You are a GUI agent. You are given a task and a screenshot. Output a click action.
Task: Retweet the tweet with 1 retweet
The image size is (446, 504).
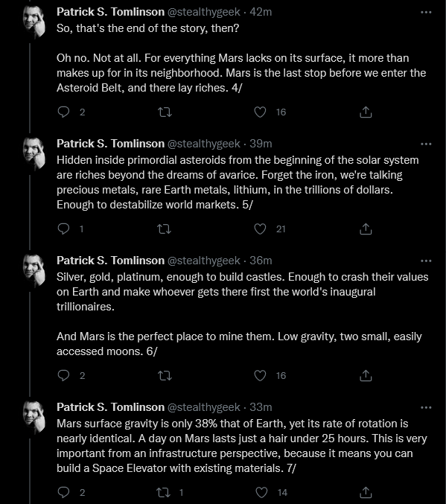point(163,492)
